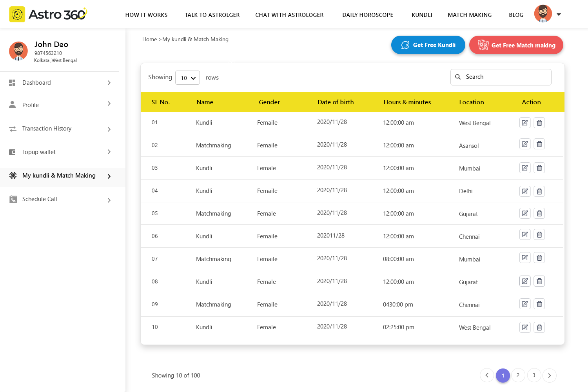The height and width of the screenshot is (392, 588).
Task: Edit the row 05 Gujarat entry
Action: 525,213
